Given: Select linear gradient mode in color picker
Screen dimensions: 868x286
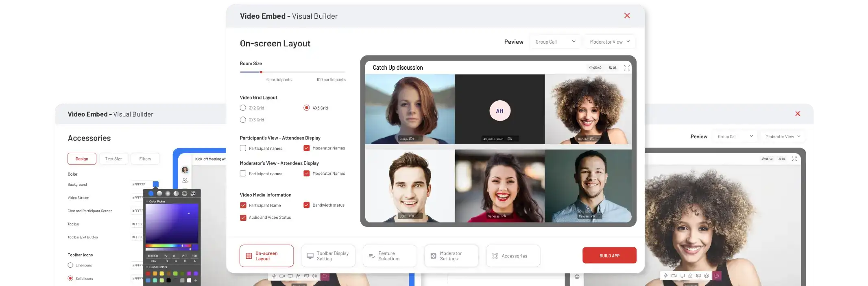Looking at the screenshot, I should [159, 194].
